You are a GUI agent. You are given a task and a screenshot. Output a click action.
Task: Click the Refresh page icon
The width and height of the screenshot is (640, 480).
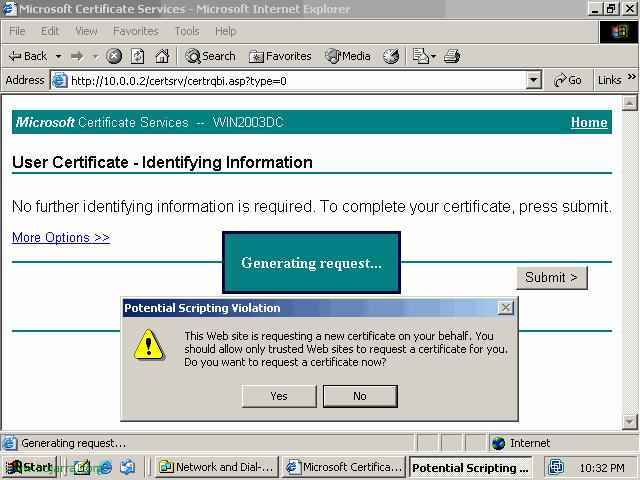point(138,56)
